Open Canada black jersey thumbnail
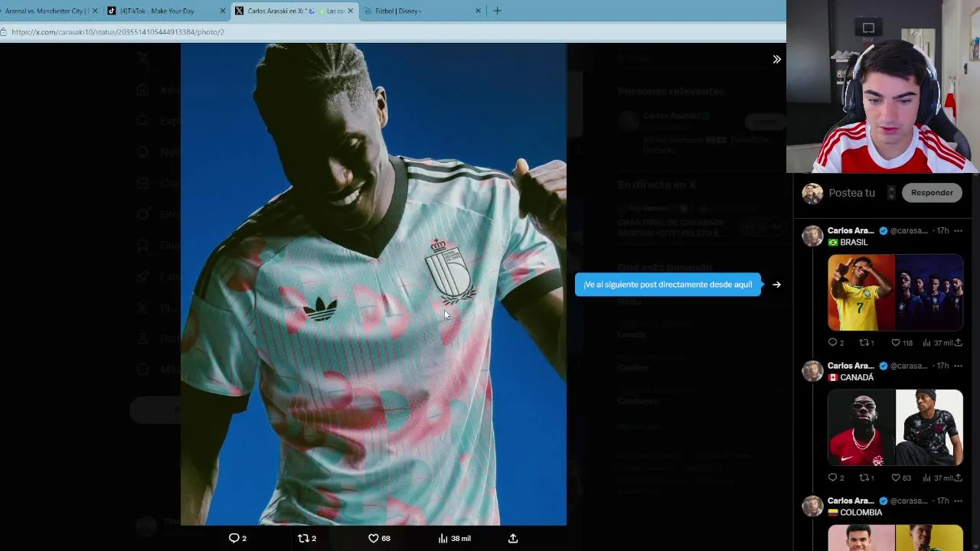980x551 pixels. tap(929, 427)
